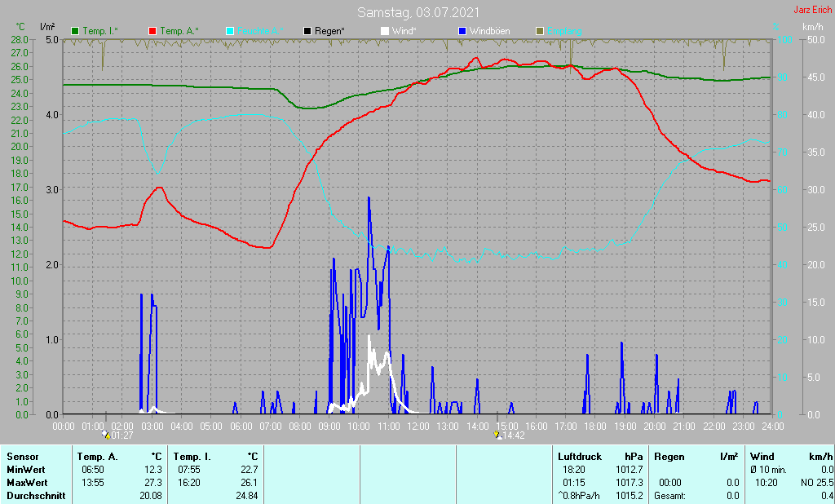The height and width of the screenshot is (504, 835).
Task: Click the cyan Feuchte A. legend swatch
Action: 230,31
